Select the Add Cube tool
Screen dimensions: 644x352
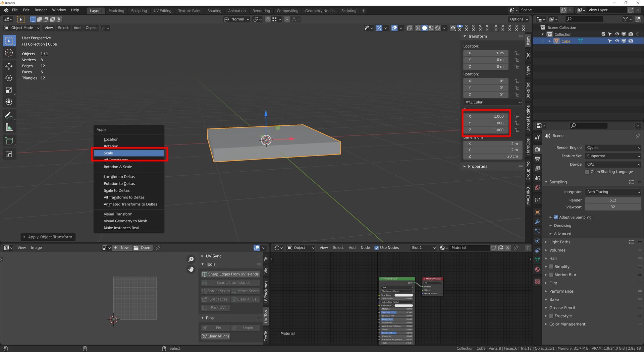tap(9, 141)
